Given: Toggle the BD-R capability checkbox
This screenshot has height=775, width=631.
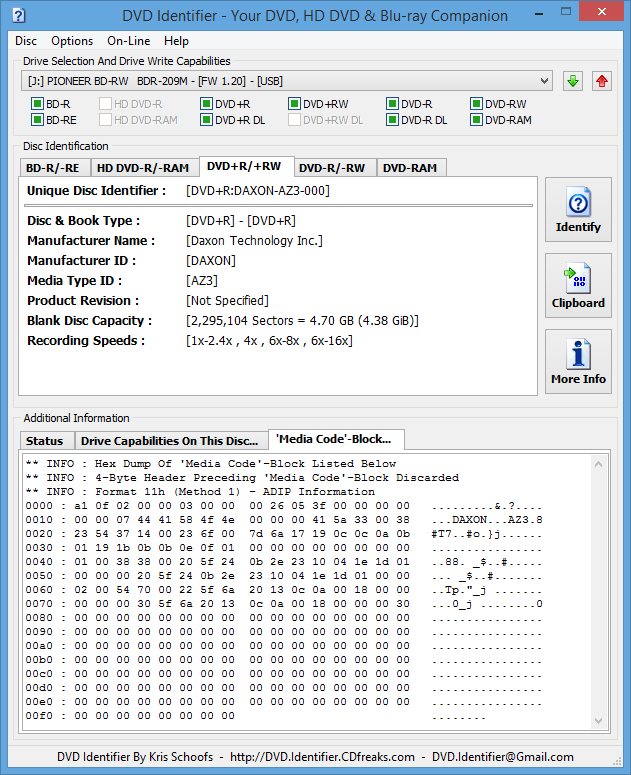Looking at the screenshot, I should point(37,104).
